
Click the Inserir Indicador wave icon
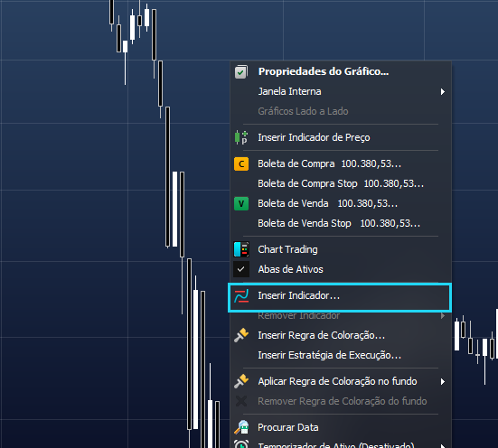click(241, 295)
